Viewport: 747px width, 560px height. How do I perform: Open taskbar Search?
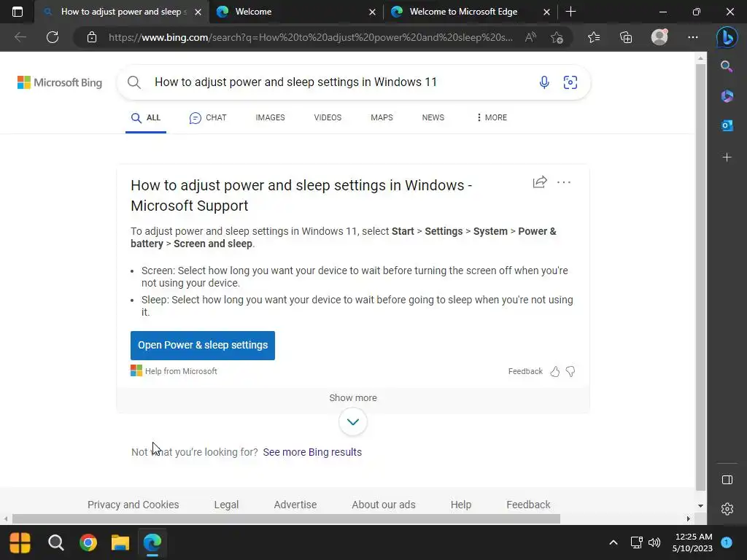(x=55, y=542)
